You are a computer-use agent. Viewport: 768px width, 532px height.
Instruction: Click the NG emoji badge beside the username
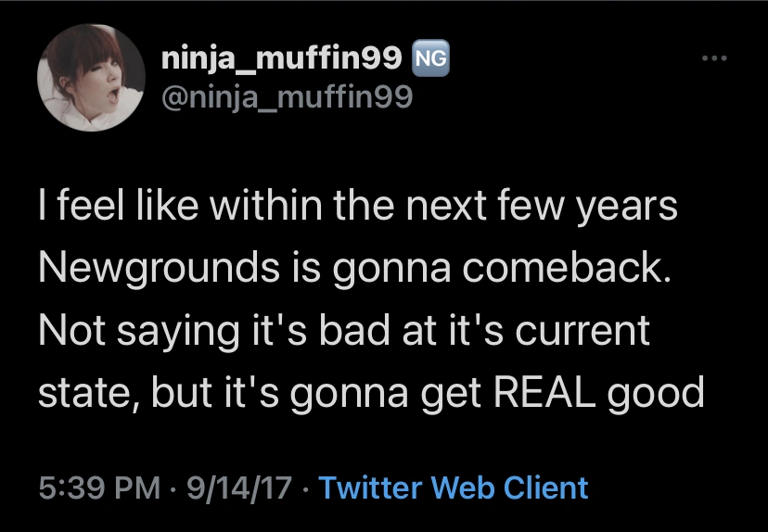pyautogui.click(x=429, y=59)
